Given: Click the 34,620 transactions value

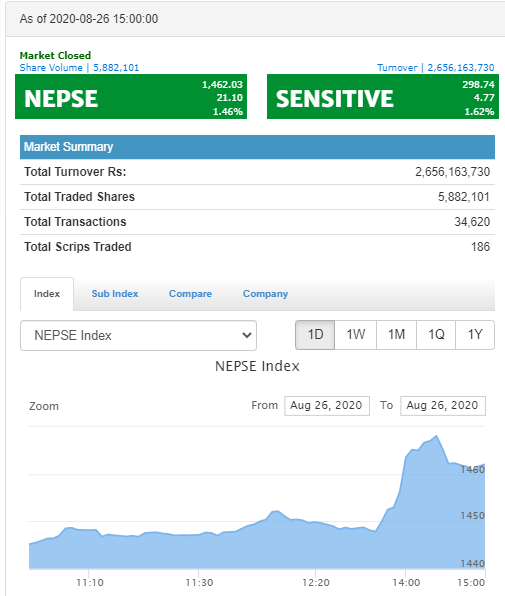Looking at the screenshot, I should click(472, 222).
